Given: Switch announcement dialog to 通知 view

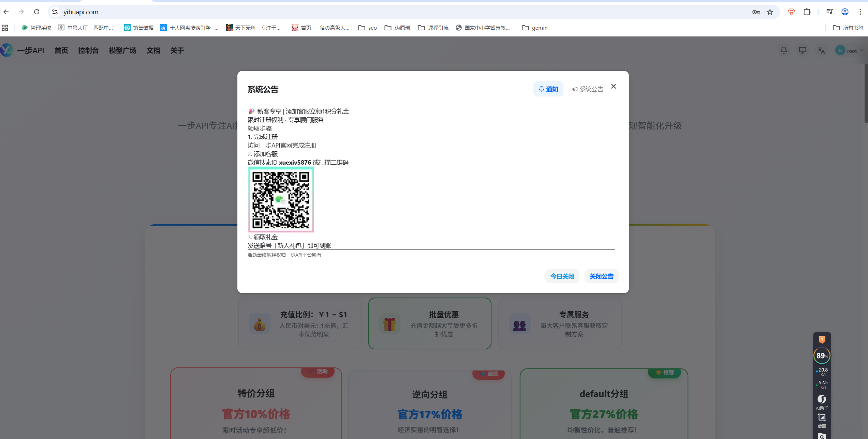Looking at the screenshot, I should click(x=548, y=89).
